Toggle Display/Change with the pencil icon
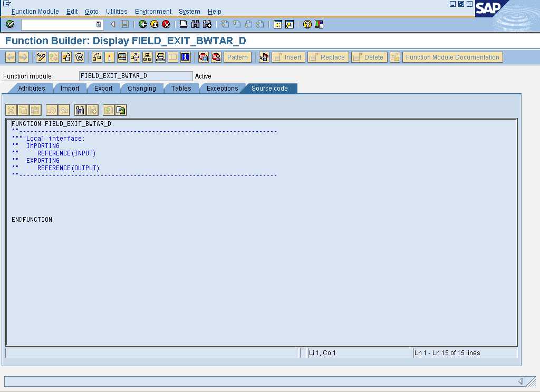This screenshot has height=392, width=540. tap(41, 57)
